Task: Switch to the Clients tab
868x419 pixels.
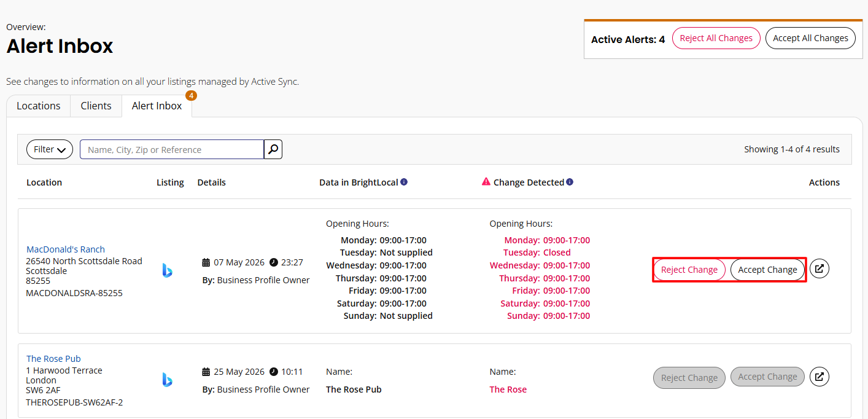Action: tap(96, 106)
